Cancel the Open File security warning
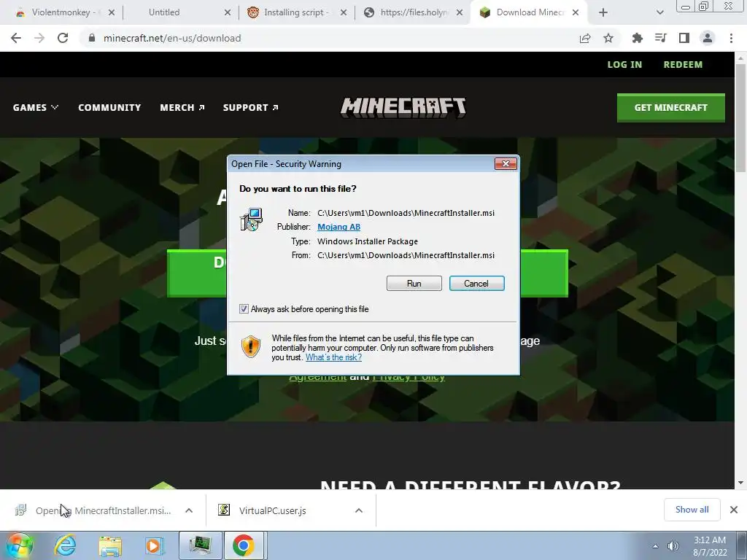The image size is (747, 560). point(476,284)
